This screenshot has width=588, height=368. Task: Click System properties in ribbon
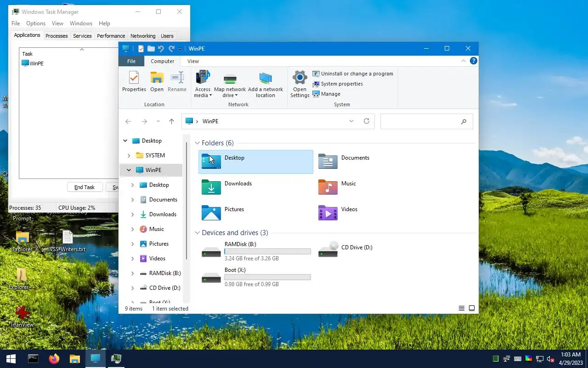[x=338, y=84]
